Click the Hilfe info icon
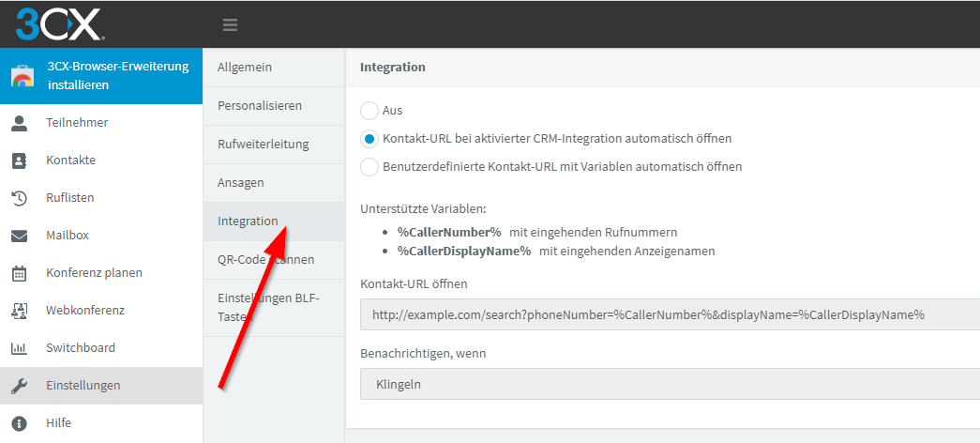 [20, 423]
